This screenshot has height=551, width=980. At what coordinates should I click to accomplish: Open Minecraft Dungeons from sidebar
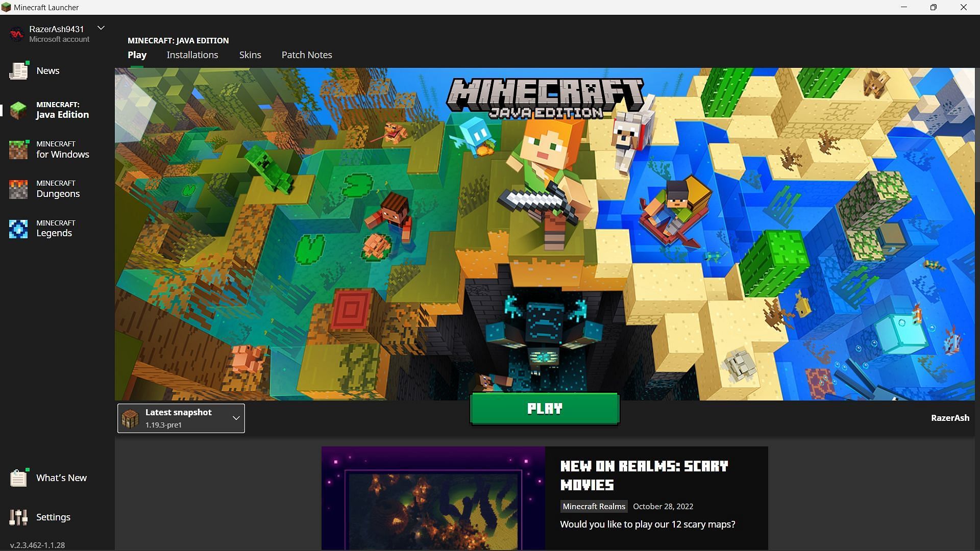point(57,189)
